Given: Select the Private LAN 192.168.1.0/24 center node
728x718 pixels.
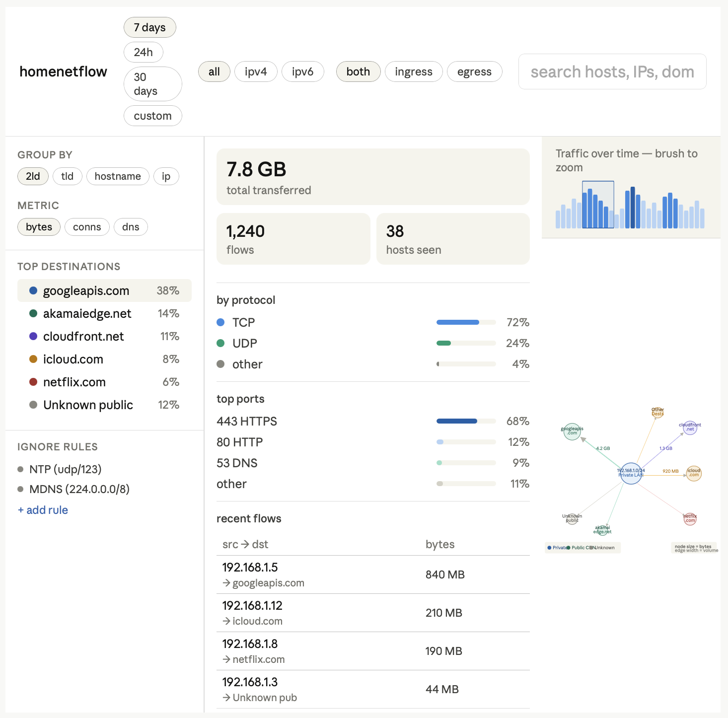Looking at the screenshot, I should tap(631, 473).
